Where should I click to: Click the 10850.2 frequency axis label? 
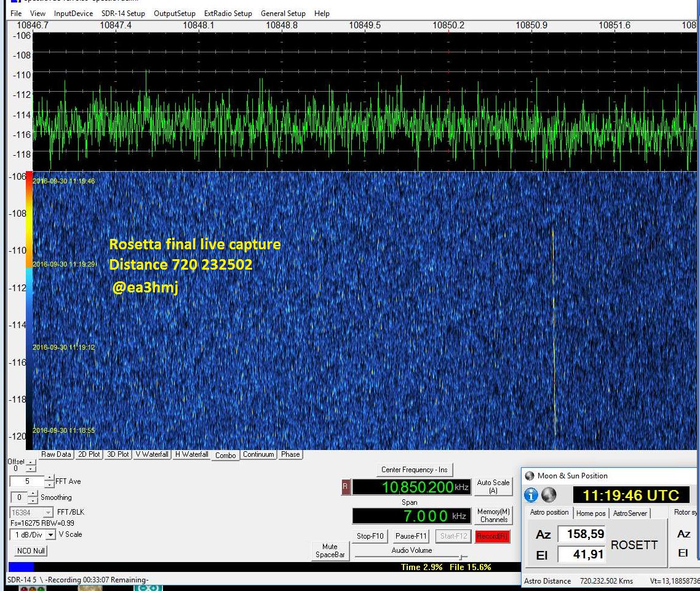click(x=448, y=25)
